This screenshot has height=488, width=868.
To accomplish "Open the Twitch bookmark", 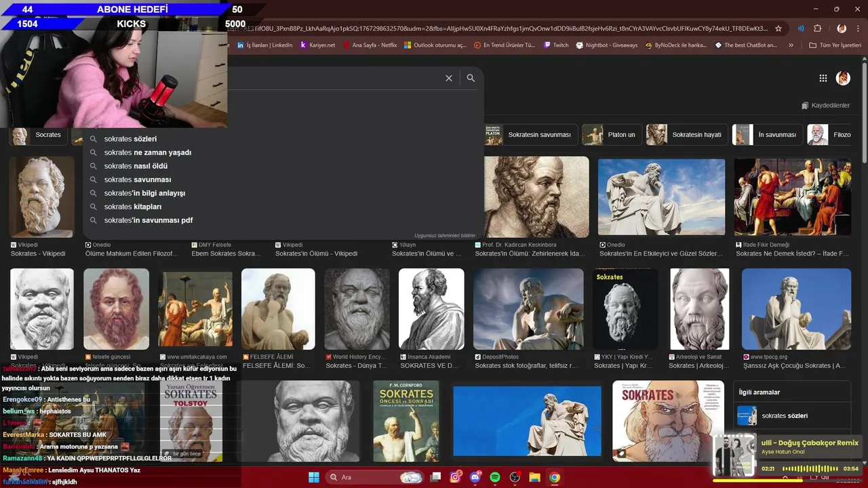I will point(556,45).
